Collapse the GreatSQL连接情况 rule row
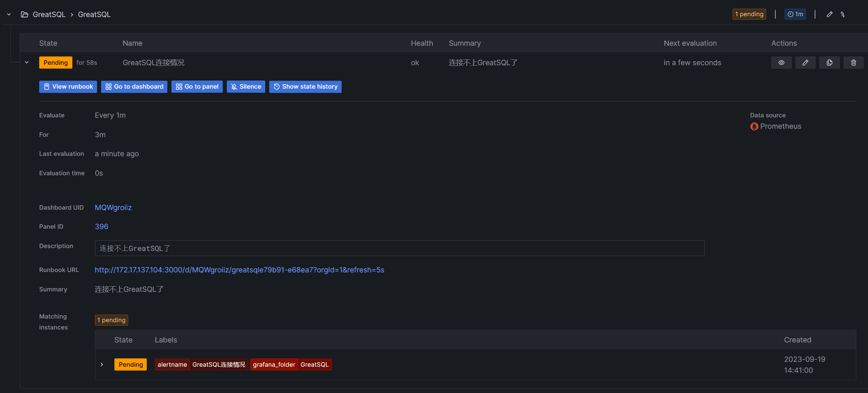Viewport: 868px width, 393px height. click(27, 63)
